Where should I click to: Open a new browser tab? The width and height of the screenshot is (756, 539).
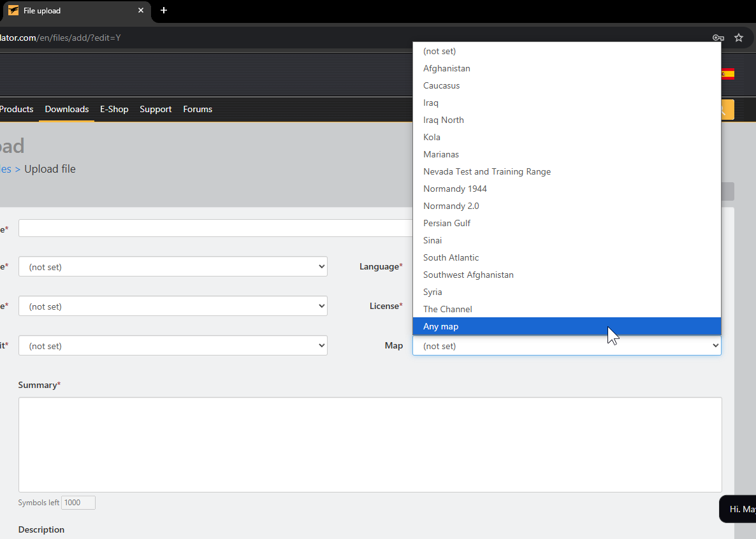(163, 10)
